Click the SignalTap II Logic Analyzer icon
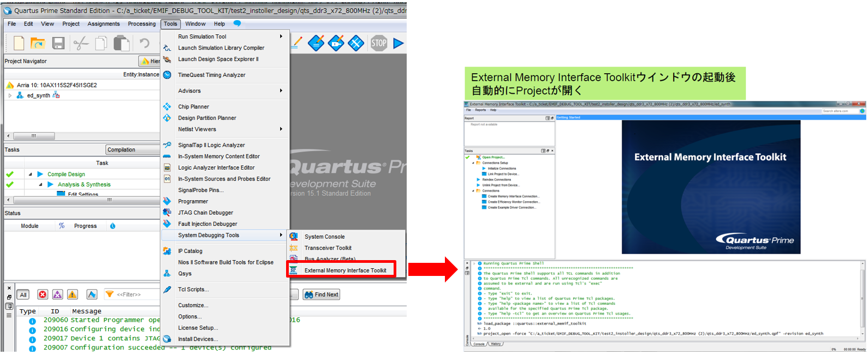Image resolution: width=868 pixels, height=355 pixels. pos(167,145)
